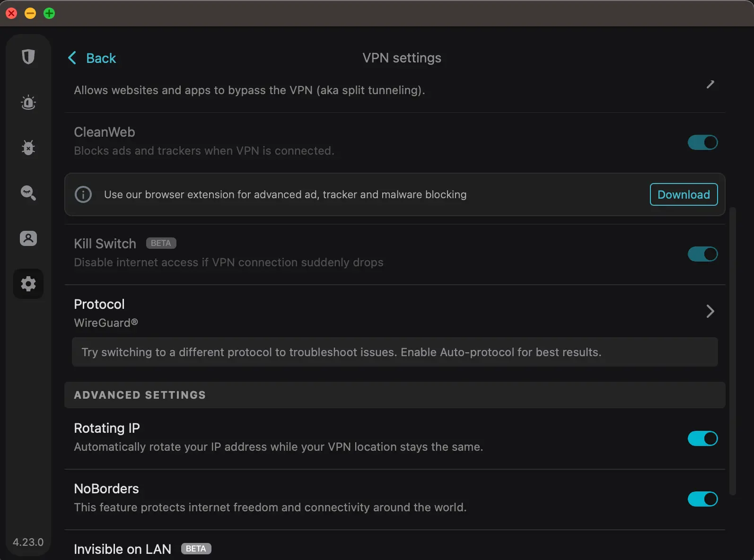Click the WireGuard® protocol value
The height and width of the screenshot is (560, 754).
pyautogui.click(x=106, y=323)
